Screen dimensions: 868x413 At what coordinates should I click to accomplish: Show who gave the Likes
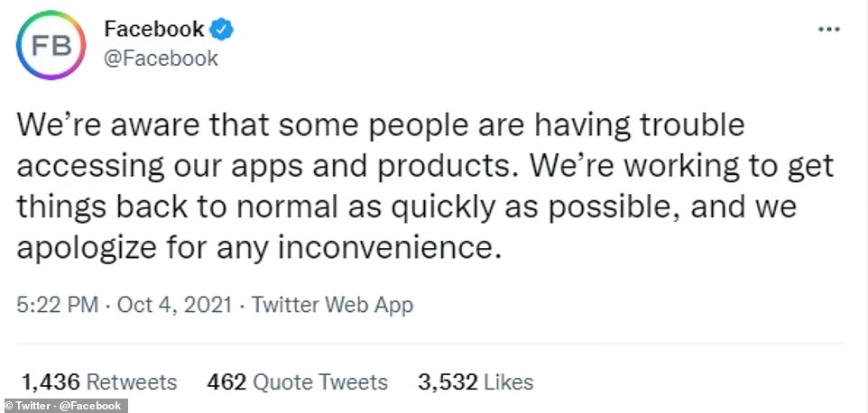(x=509, y=381)
